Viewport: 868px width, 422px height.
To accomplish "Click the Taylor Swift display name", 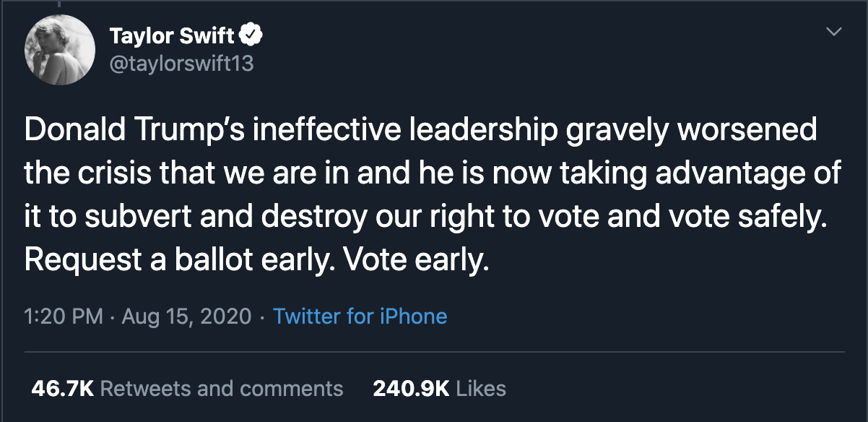I will click(171, 35).
